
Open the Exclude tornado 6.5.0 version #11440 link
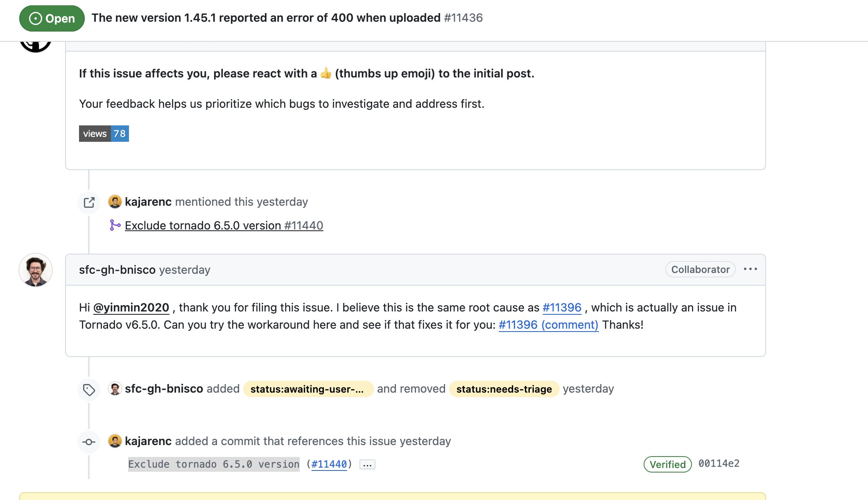coord(224,225)
